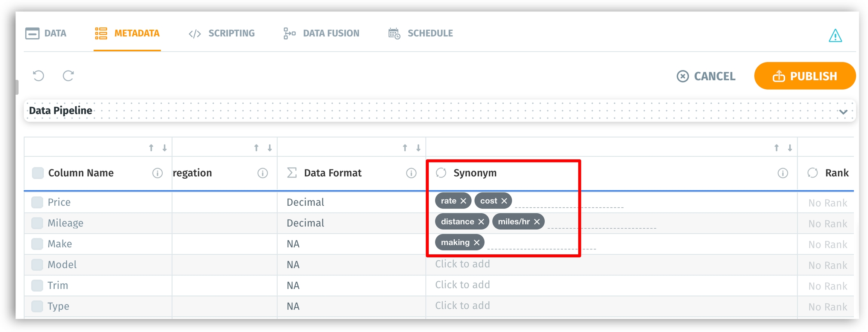Image resolution: width=868 pixels, height=332 pixels.
Task: Click the undo arrow icon
Action: (x=38, y=76)
